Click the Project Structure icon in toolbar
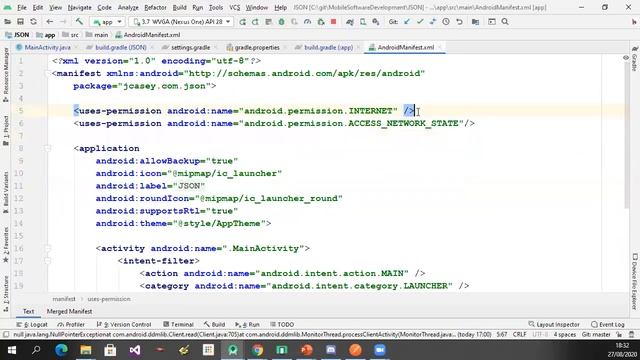This screenshot has height=360, width=640. (x=476, y=22)
